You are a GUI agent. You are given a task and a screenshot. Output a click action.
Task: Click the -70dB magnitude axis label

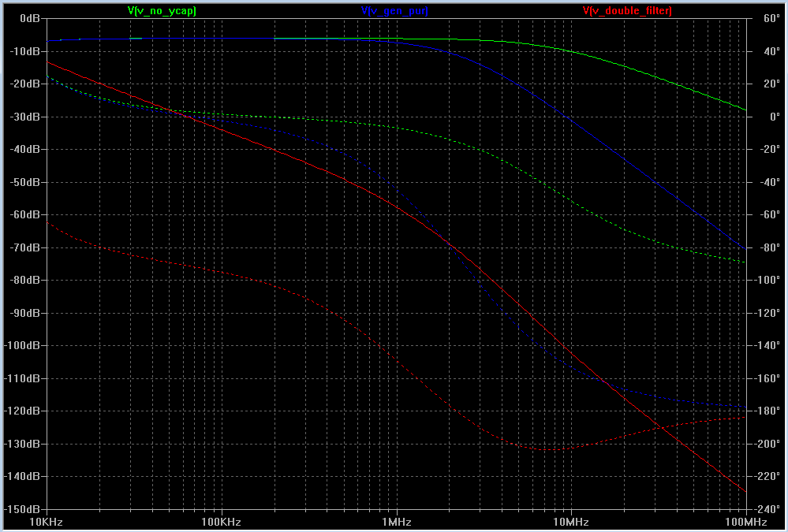tap(24, 247)
